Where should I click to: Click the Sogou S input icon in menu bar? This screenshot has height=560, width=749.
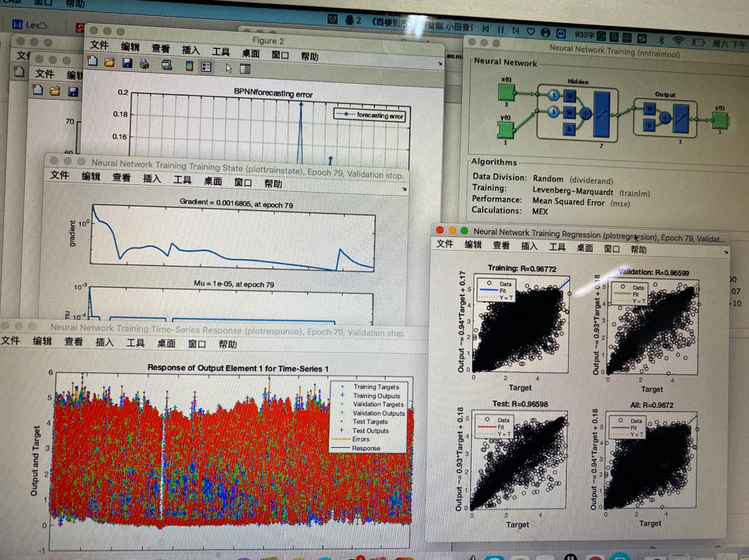tap(642, 39)
